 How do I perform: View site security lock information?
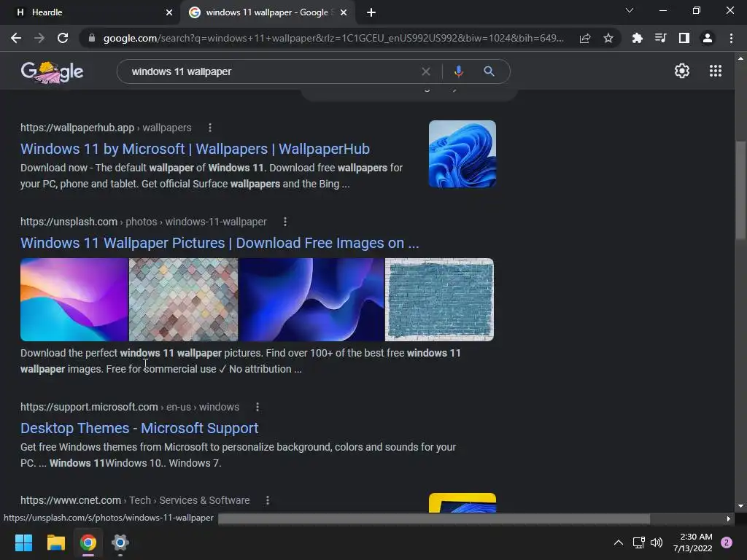pos(92,38)
